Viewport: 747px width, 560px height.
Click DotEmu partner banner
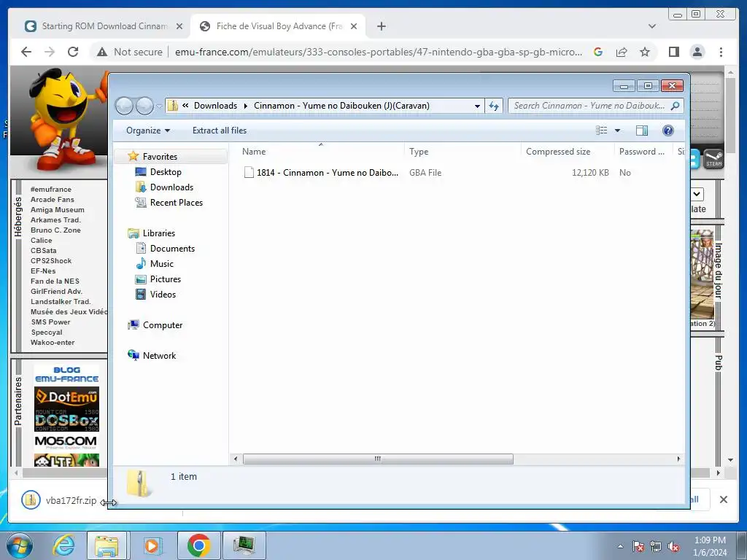point(66,396)
